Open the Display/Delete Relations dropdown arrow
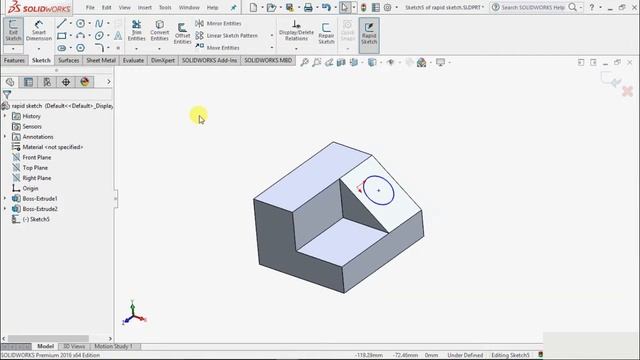Screen dimensions: 640x360 [x=296, y=49]
